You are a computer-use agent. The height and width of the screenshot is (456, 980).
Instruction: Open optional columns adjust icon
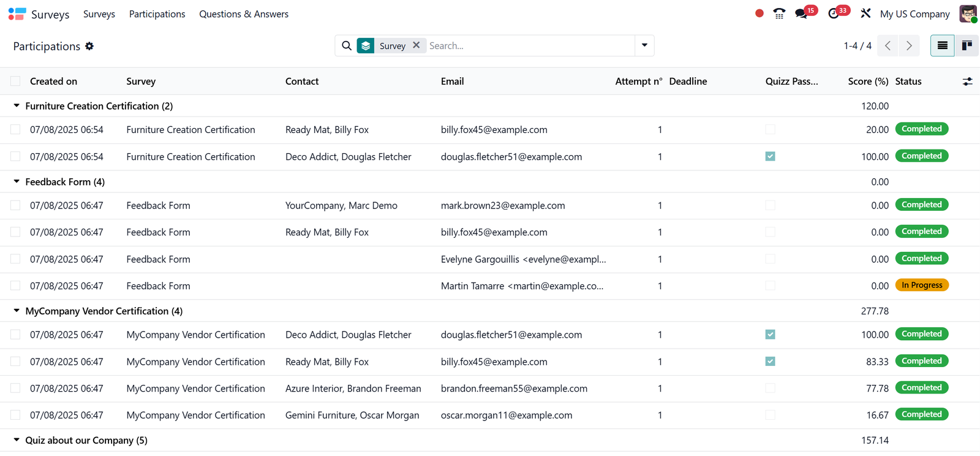click(x=968, y=82)
